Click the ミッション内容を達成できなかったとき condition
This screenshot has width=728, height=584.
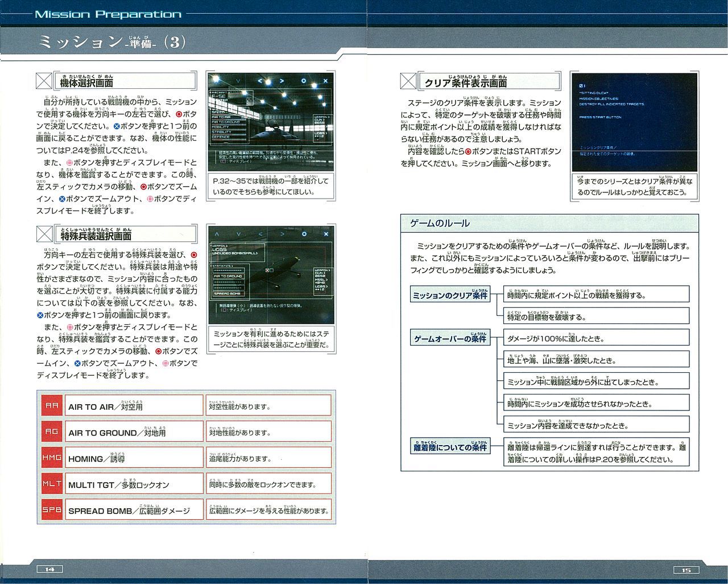coord(597,425)
